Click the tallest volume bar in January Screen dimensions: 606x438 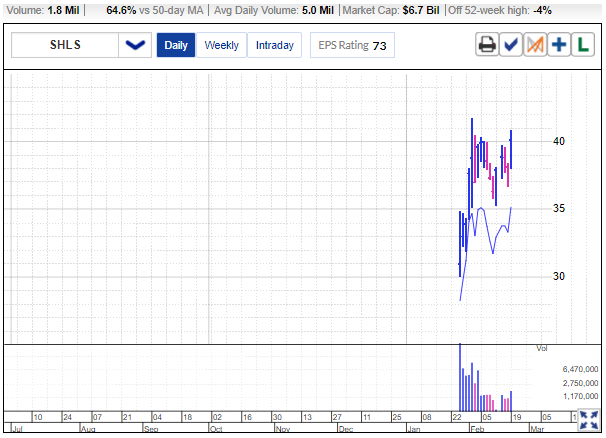(460, 375)
